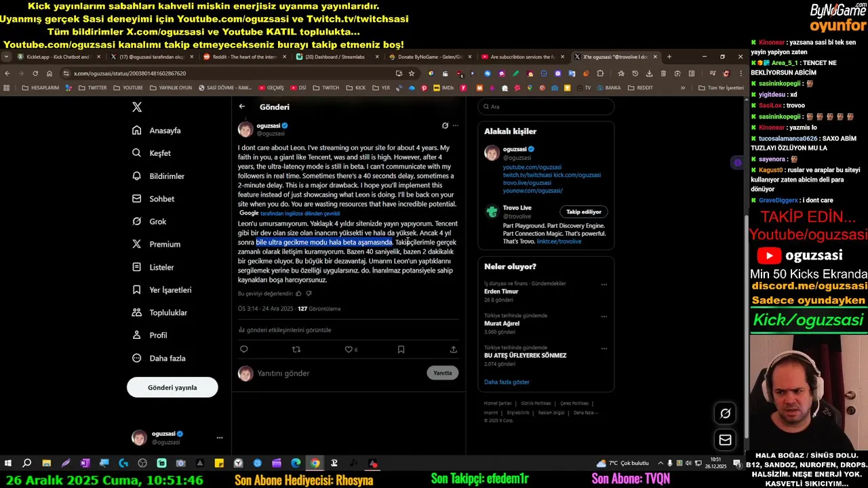Open Bildirimler notifications

point(159,176)
